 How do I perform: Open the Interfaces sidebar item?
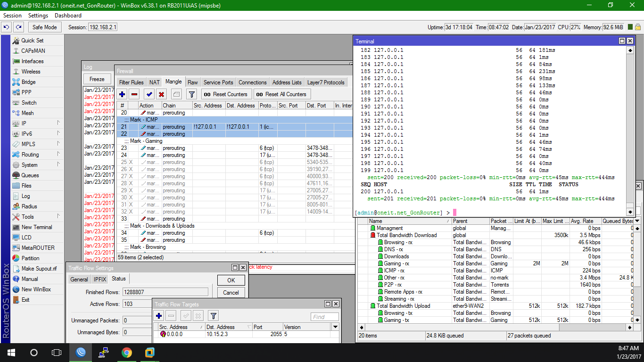(32, 61)
